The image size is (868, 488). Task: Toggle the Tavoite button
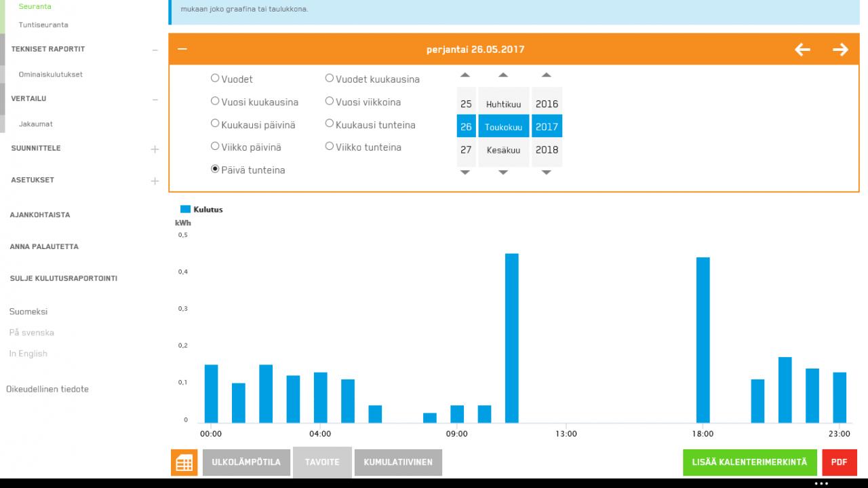pyautogui.click(x=322, y=462)
